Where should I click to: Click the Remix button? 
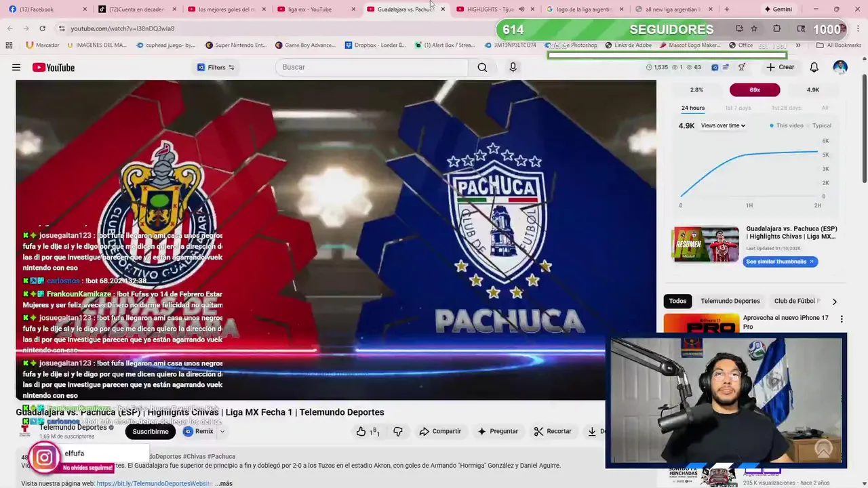(x=198, y=431)
